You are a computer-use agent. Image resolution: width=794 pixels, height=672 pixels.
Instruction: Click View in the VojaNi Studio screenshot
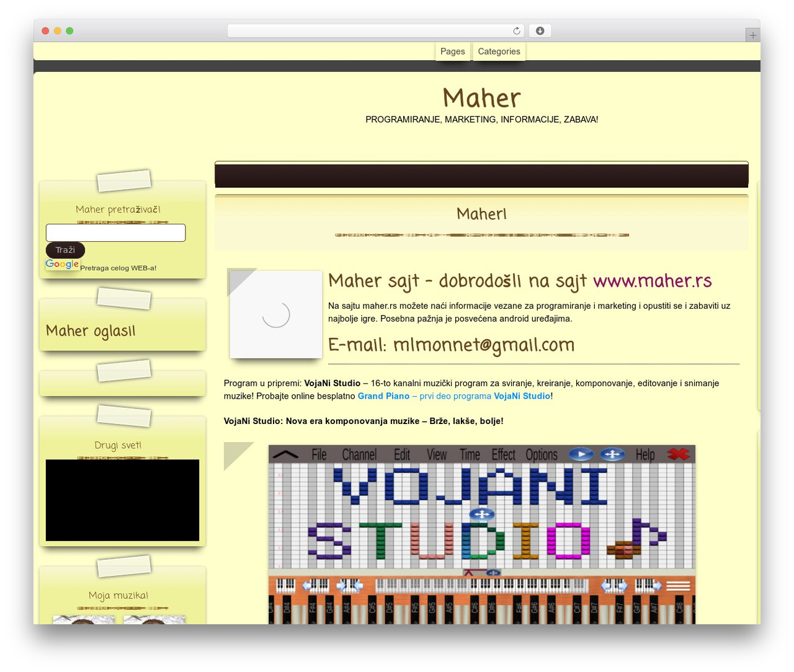(437, 455)
